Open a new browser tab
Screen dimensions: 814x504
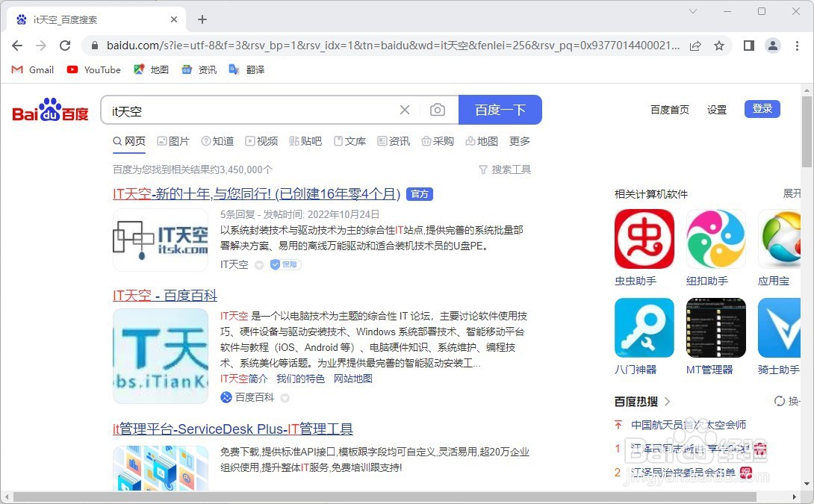(202, 19)
